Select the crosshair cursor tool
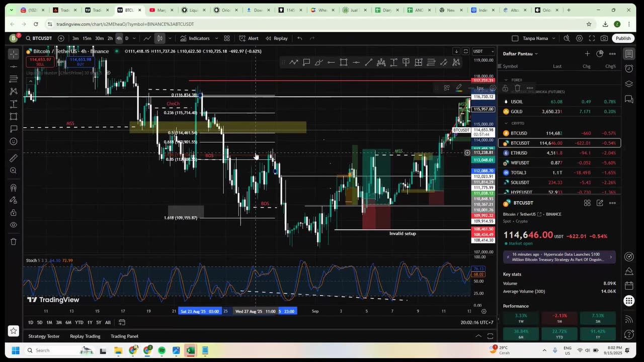 (x=14, y=54)
